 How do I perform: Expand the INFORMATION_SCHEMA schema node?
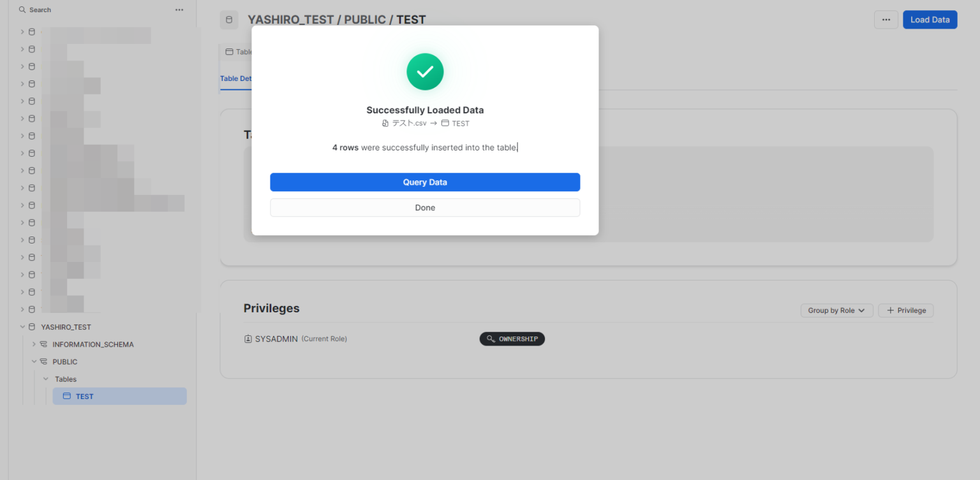click(x=34, y=344)
